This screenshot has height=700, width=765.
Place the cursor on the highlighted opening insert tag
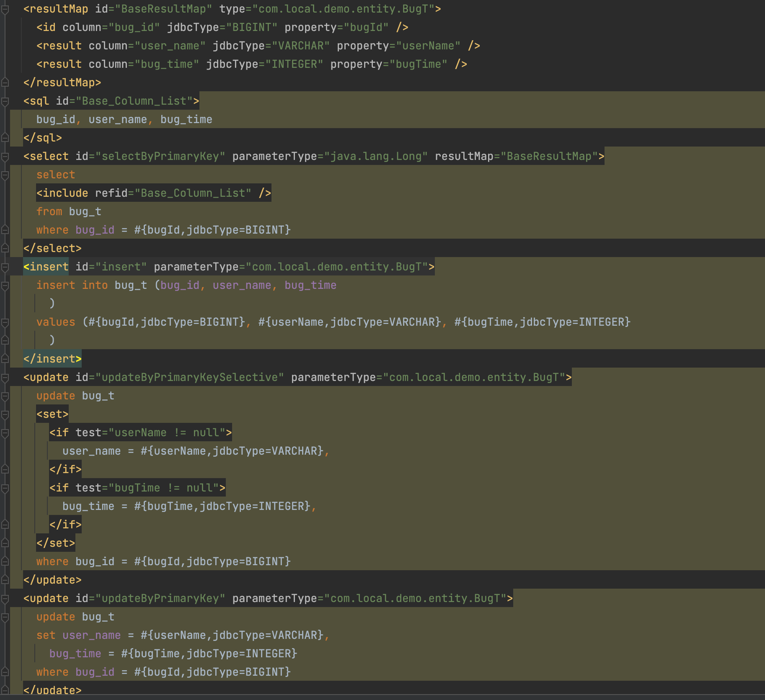46,267
